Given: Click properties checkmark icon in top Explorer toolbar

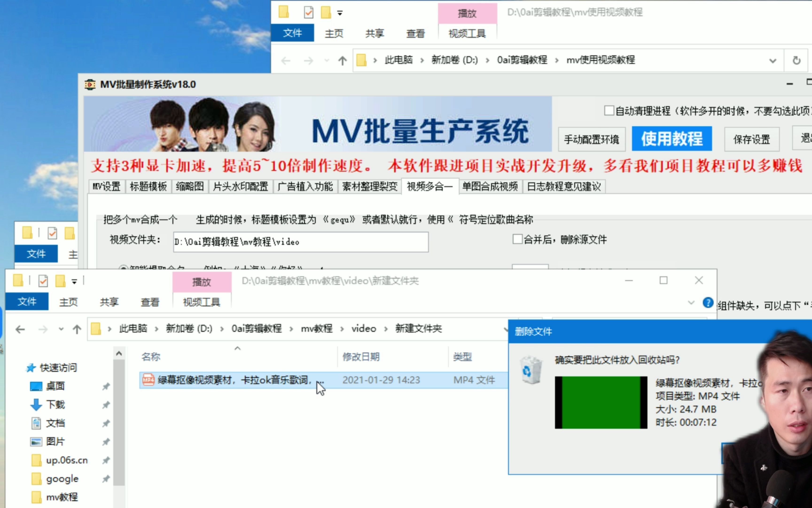Looking at the screenshot, I should 308,13.
